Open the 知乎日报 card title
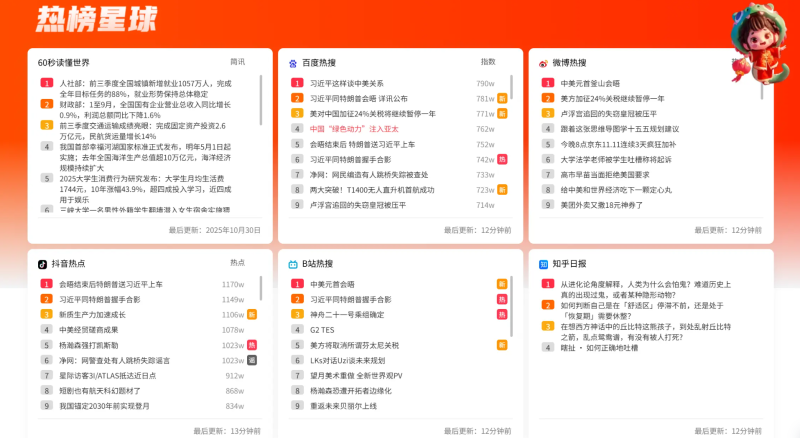 point(569,264)
